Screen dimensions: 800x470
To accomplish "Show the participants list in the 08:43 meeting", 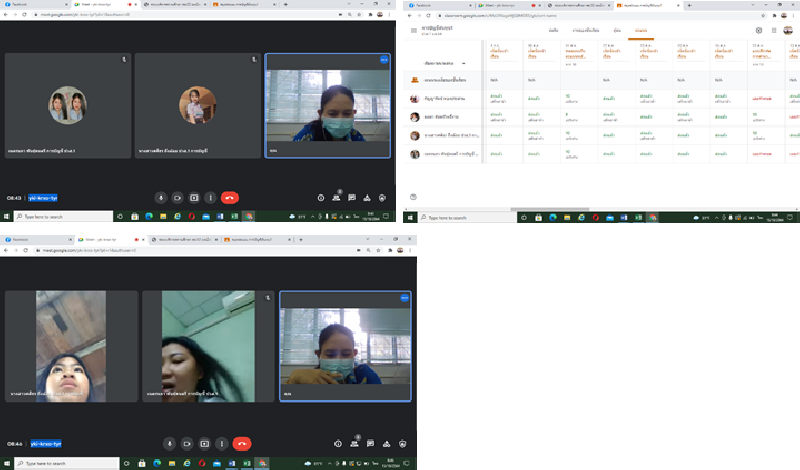I will point(337,198).
